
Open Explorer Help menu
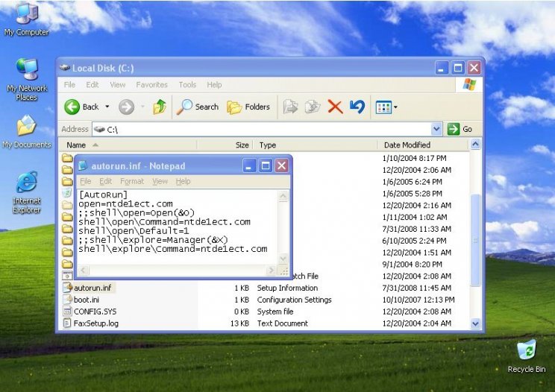click(x=214, y=85)
